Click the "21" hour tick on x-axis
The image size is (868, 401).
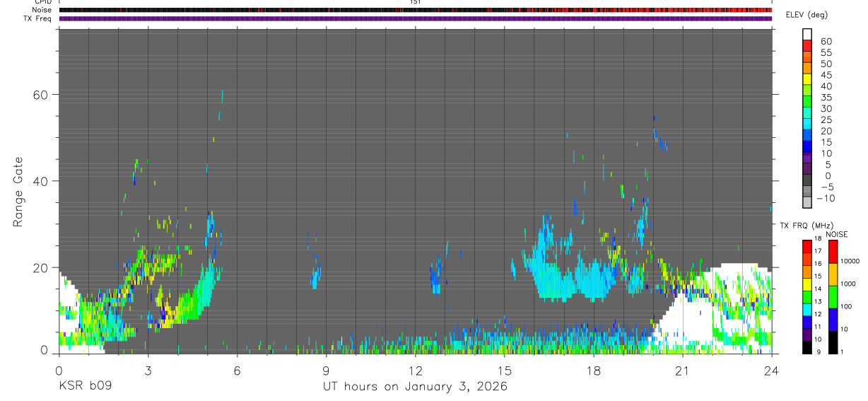(682, 371)
